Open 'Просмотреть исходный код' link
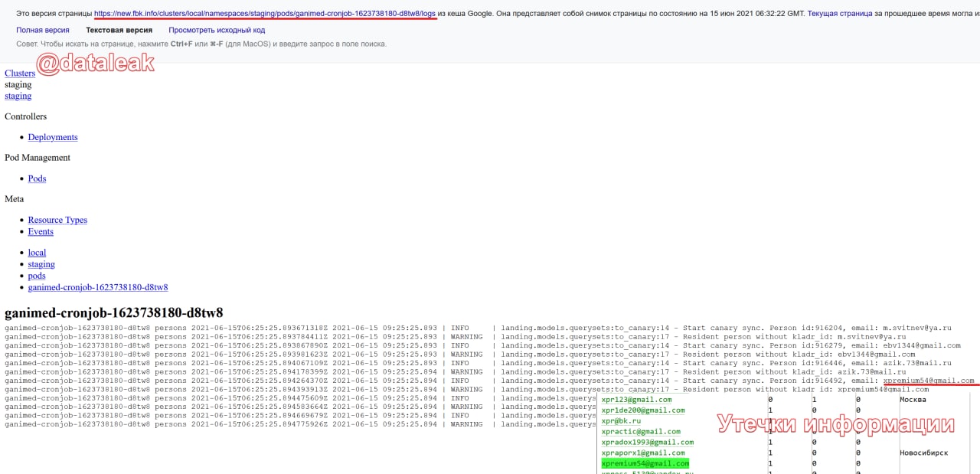 pyautogui.click(x=217, y=30)
